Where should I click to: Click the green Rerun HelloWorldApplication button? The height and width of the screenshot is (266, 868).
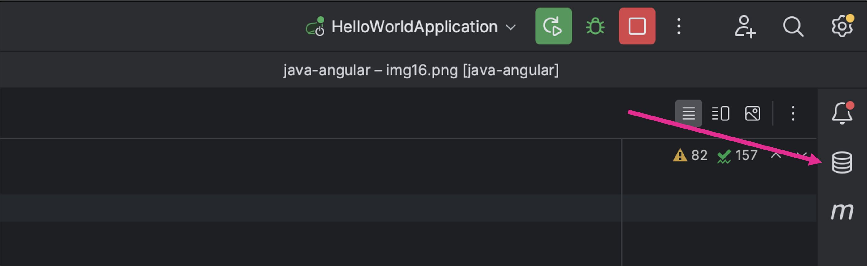pos(554,26)
